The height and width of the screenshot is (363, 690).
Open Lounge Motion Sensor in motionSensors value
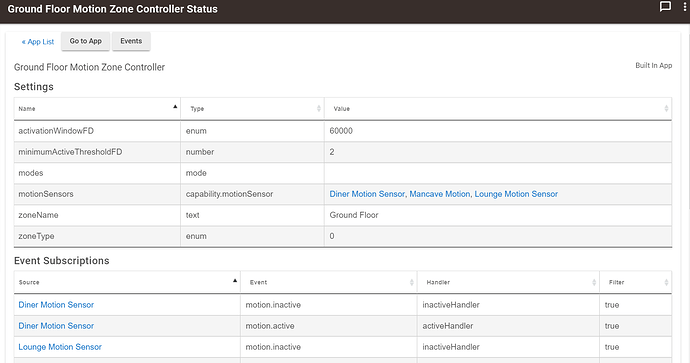click(x=516, y=194)
